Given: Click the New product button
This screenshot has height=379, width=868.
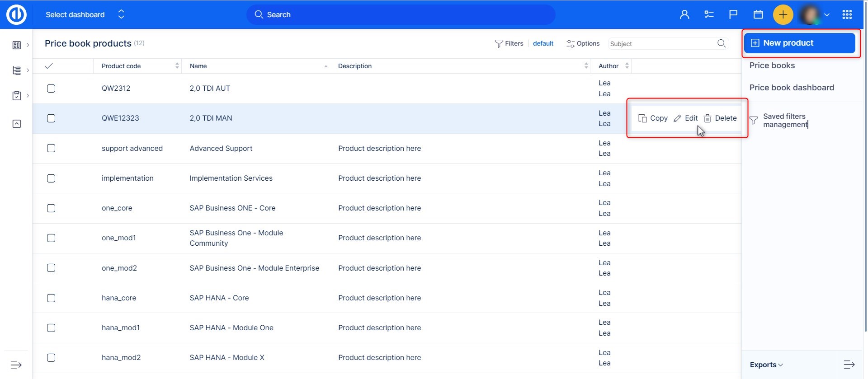Looking at the screenshot, I should tap(799, 43).
